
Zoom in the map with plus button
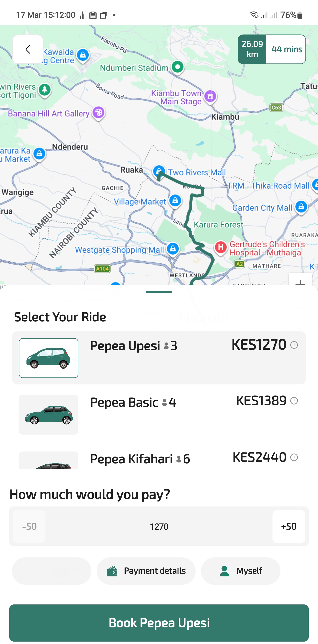(300, 282)
